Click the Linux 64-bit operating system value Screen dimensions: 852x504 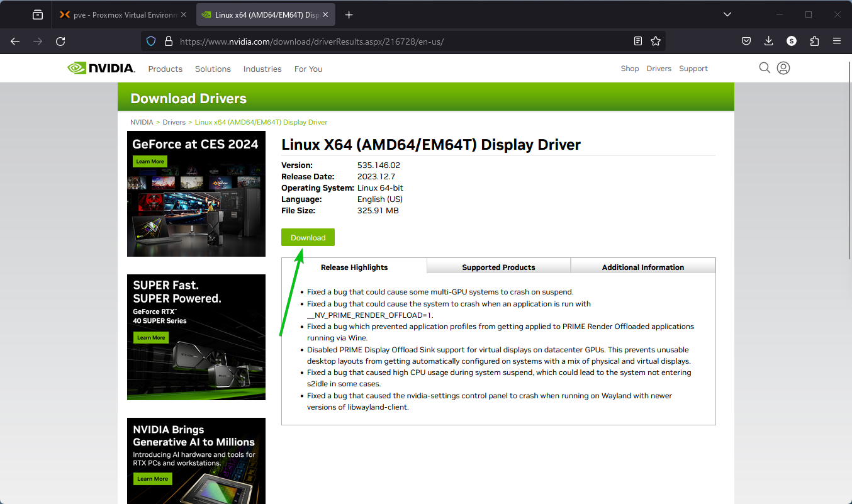380,188
